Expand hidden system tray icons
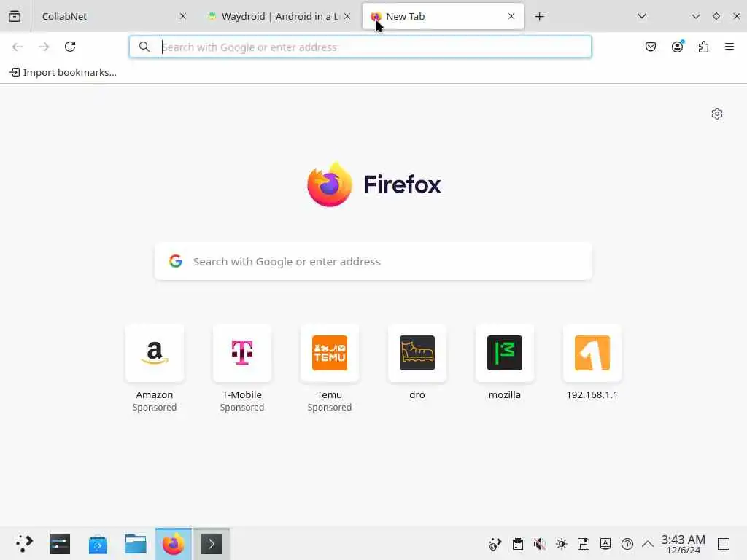This screenshot has height=560, width=747. click(x=648, y=544)
